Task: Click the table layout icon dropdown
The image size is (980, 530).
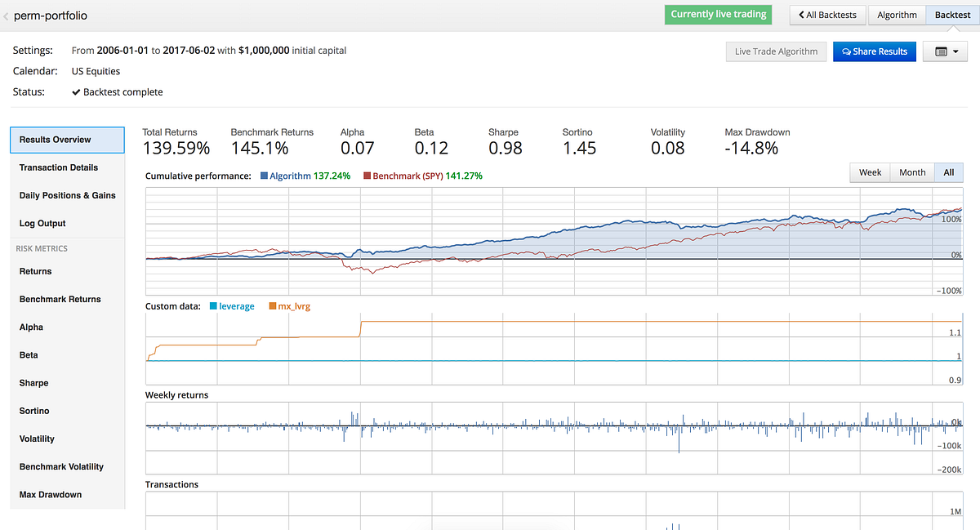Action: point(945,51)
